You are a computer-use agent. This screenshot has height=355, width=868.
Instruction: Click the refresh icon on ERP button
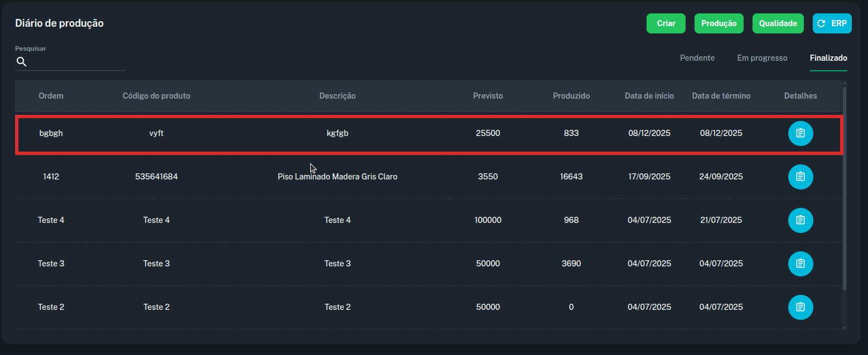click(821, 23)
